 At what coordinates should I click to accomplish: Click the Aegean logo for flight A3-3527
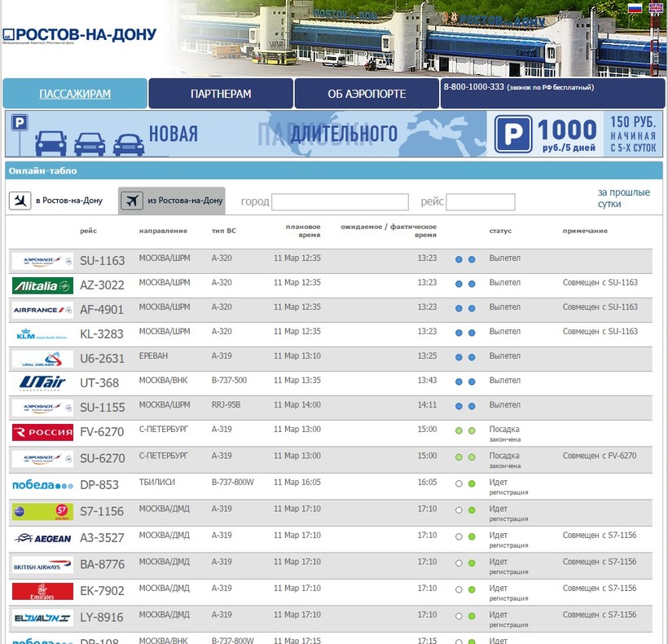click(42, 538)
